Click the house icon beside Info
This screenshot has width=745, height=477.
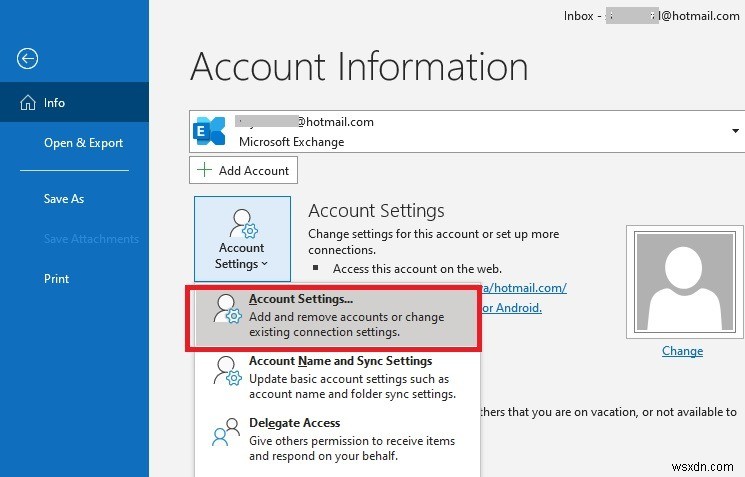[x=28, y=103]
